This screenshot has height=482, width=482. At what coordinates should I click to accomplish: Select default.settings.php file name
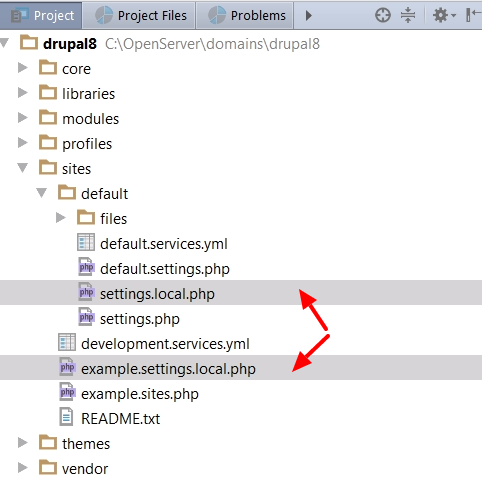coord(165,269)
